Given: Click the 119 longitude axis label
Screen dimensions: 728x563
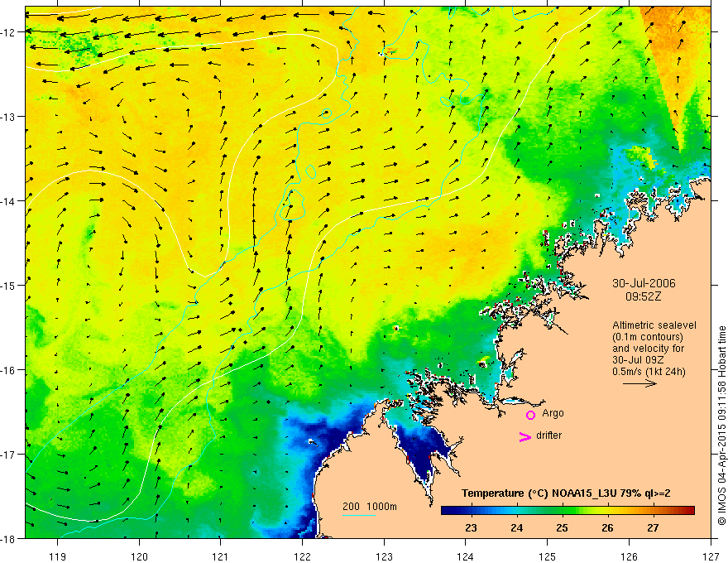Looking at the screenshot, I should 58,556.
